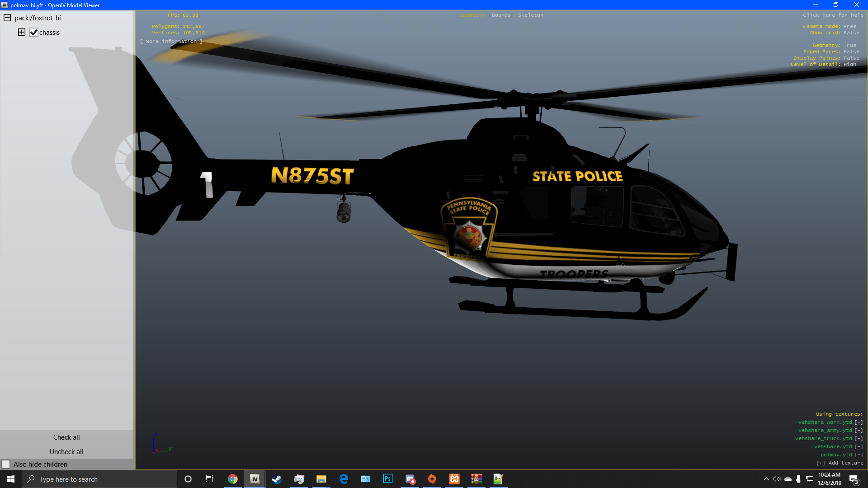
Task: Uncheck the chassis visibility checkbox
Action: [33, 32]
